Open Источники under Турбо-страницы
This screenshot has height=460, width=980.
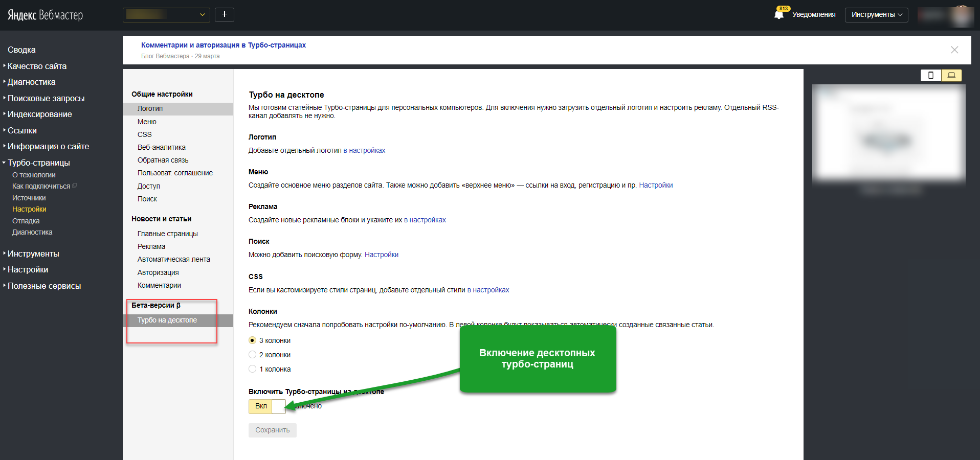pyautogui.click(x=29, y=198)
